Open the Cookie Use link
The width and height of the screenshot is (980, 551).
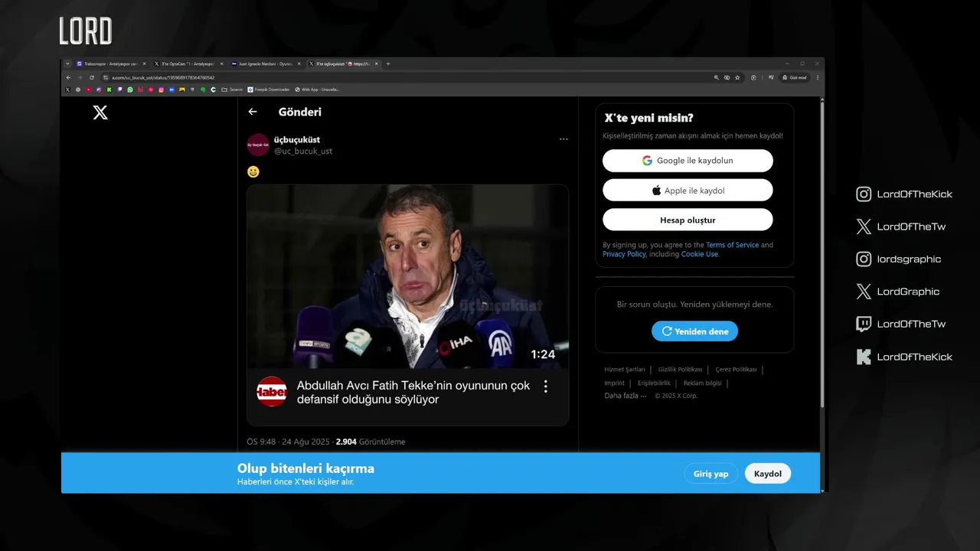[700, 254]
